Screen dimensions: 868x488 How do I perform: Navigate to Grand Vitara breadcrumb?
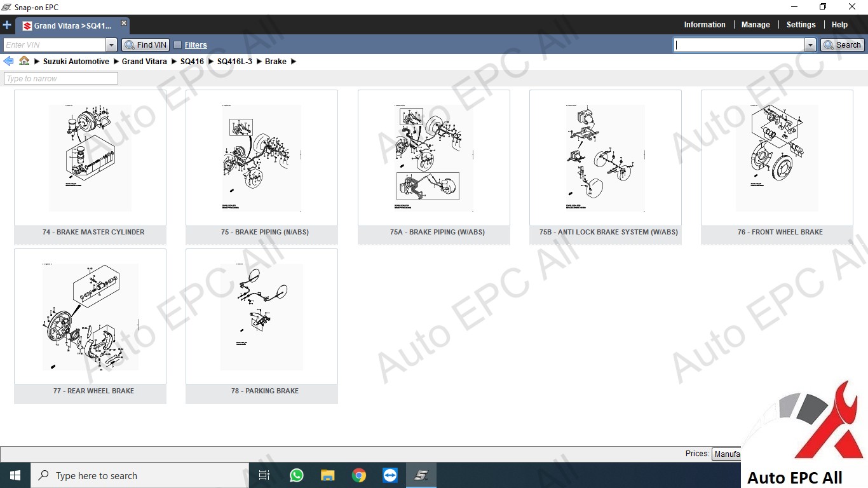pos(144,62)
